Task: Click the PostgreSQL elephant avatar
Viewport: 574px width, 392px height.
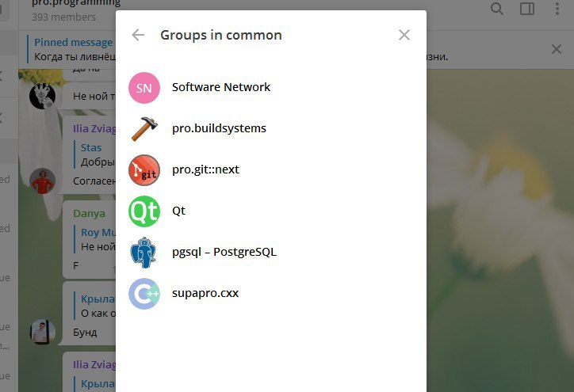Action: 144,253
